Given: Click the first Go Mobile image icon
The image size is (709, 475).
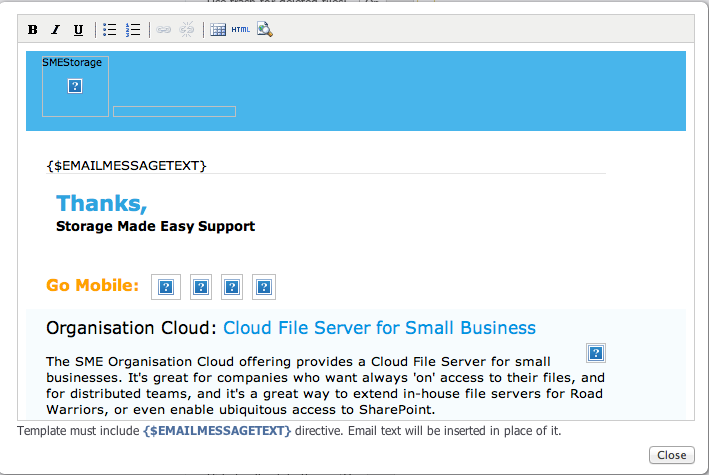Looking at the screenshot, I should pyautogui.click(x=166, y=287).
